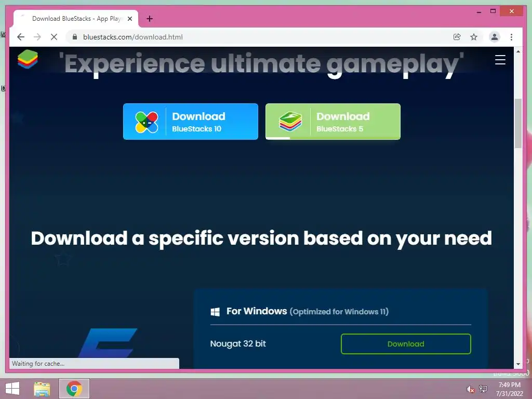Open the network tray icon
The image size is (532, 399).
point(483,389)
